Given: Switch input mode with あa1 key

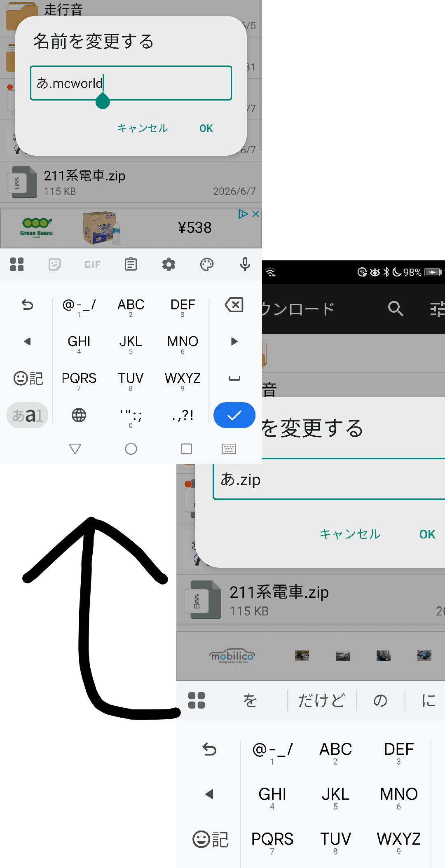Looking at the screenshot, I should 27,415.
